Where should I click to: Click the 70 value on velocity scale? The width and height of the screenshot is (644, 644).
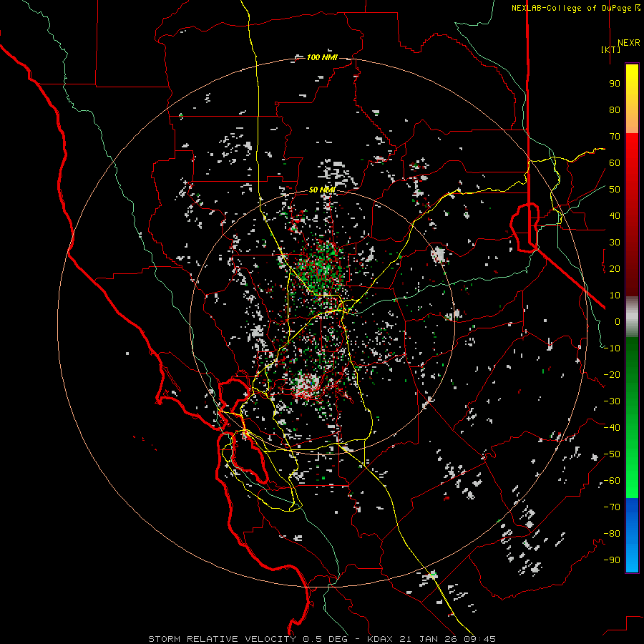pos(615,137)
